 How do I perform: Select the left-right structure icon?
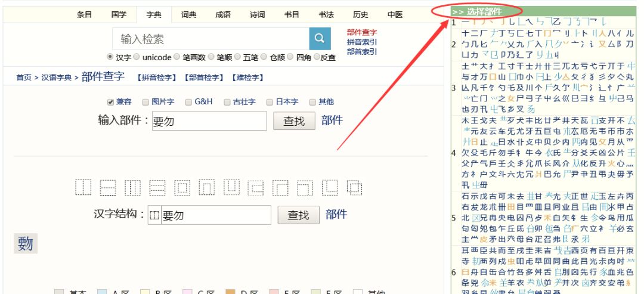point(83,187)
